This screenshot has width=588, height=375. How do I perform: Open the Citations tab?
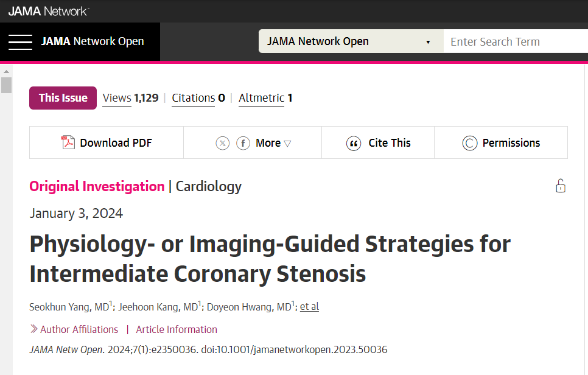[198, 98]
